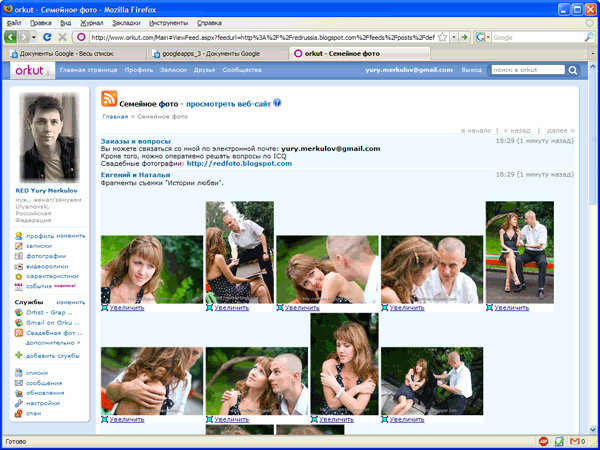
Task: Switch to googleapps_3 - Документы Google tab
Action: [217, 54]
